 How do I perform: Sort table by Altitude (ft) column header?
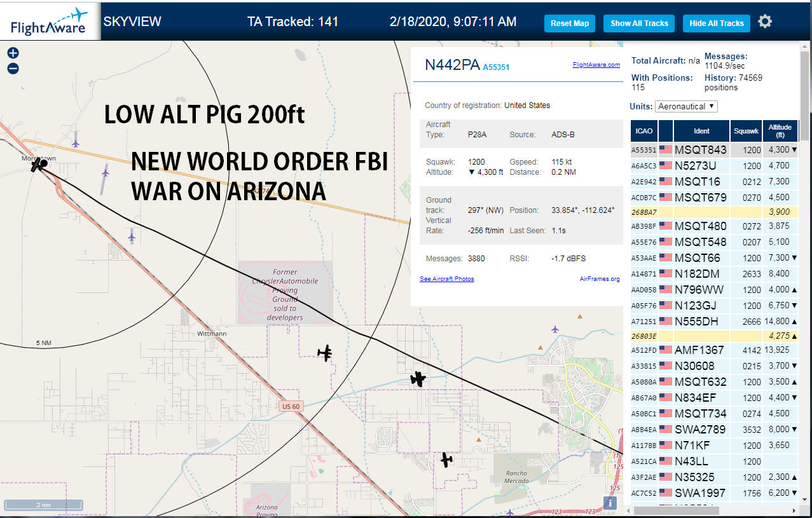[780, 131]
